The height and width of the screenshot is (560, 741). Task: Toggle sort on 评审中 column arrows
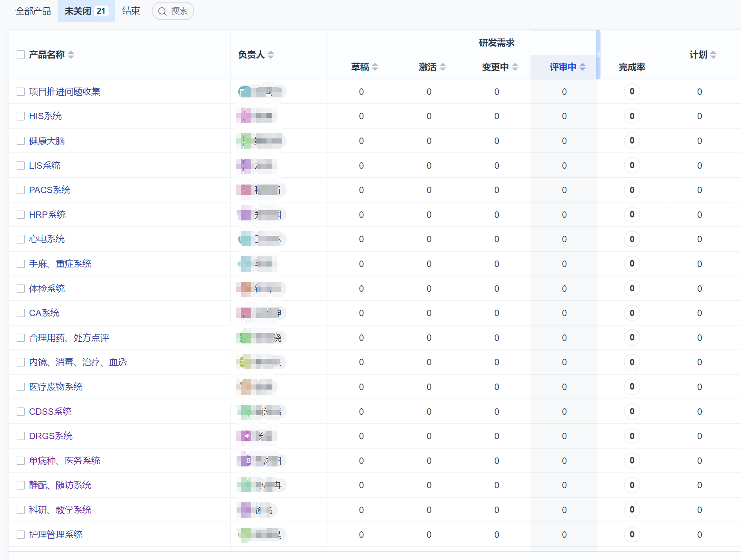(583, 67)
